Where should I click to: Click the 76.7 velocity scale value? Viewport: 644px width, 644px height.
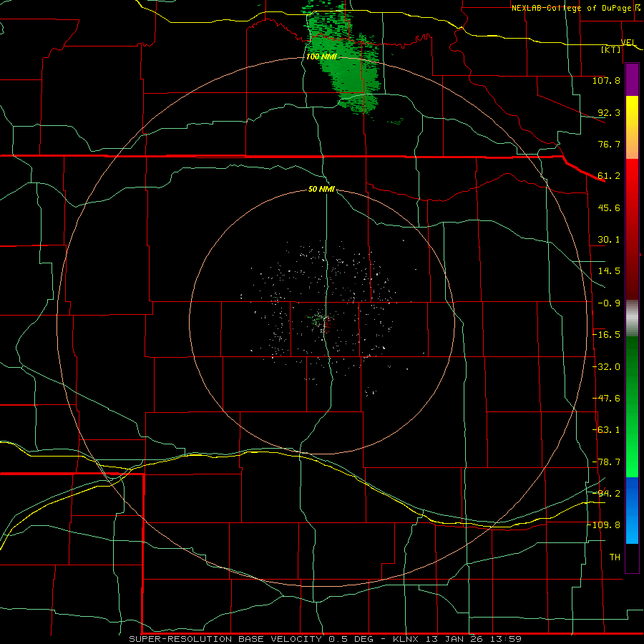(x=609, y=144)
